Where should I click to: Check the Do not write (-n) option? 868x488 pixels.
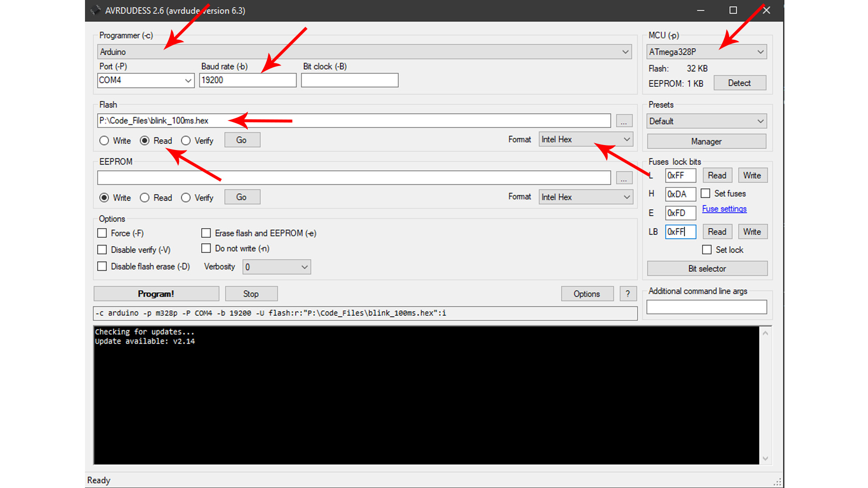pyautogui.click(x=206, y=249)
